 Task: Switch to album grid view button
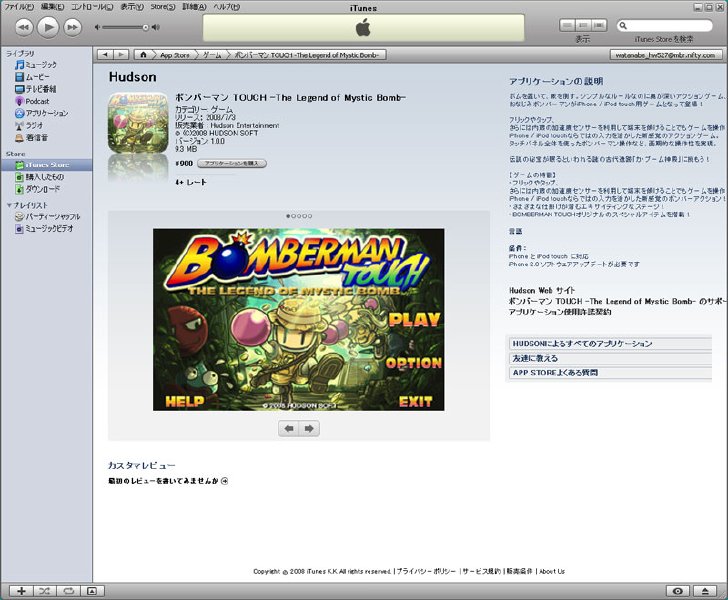tap(583, 25)
